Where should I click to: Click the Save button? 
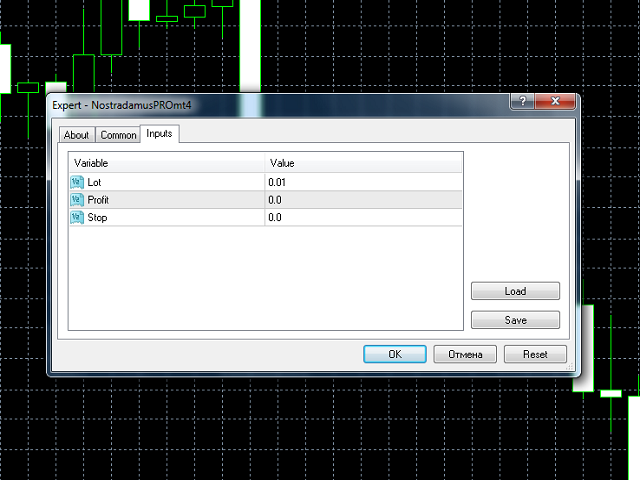click(515, 320)
